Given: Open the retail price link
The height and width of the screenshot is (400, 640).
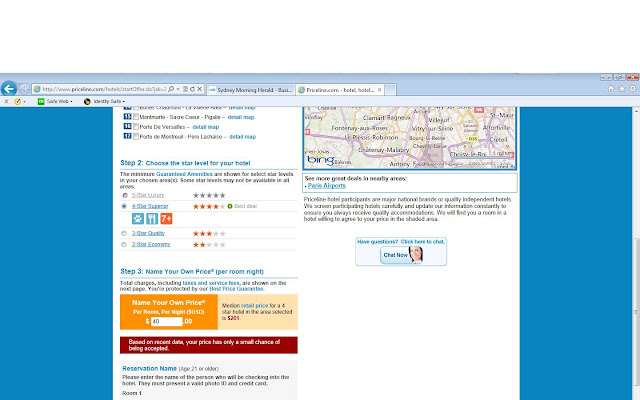Looking at the screenshot, I should (255, 305).
